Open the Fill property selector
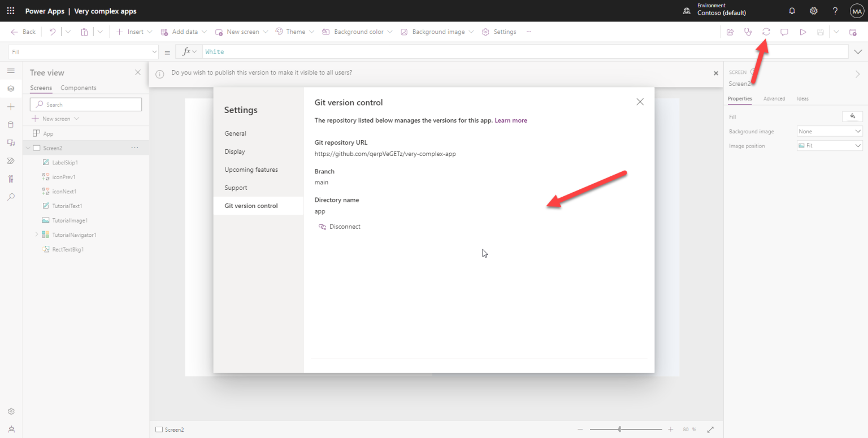 [84, 51]
